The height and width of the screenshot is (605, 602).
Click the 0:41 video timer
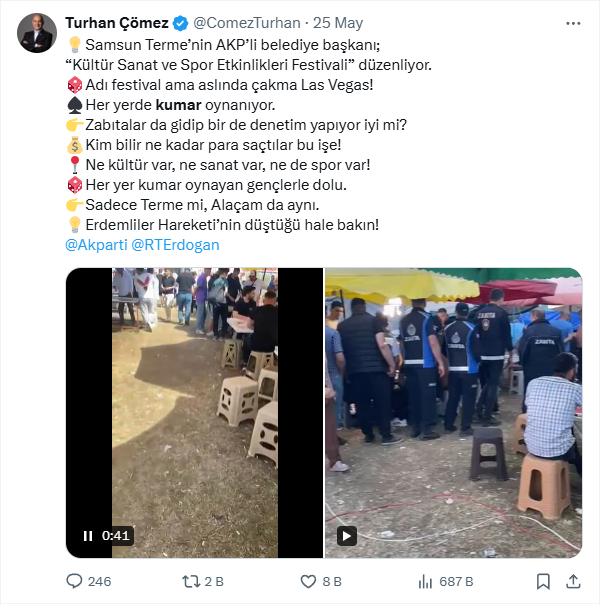point(116,536)
